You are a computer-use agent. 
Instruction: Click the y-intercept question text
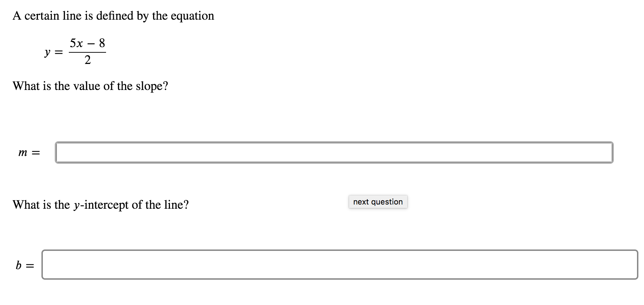tap(100, 204)
